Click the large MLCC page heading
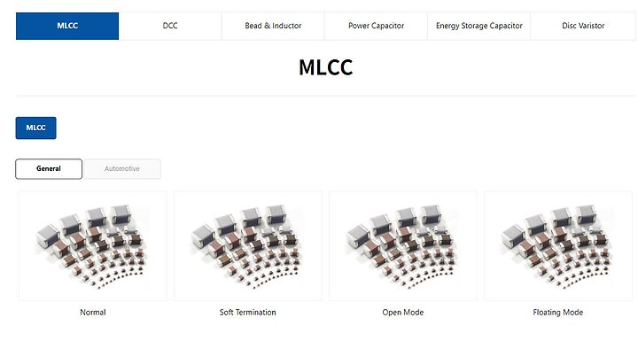 325,67
